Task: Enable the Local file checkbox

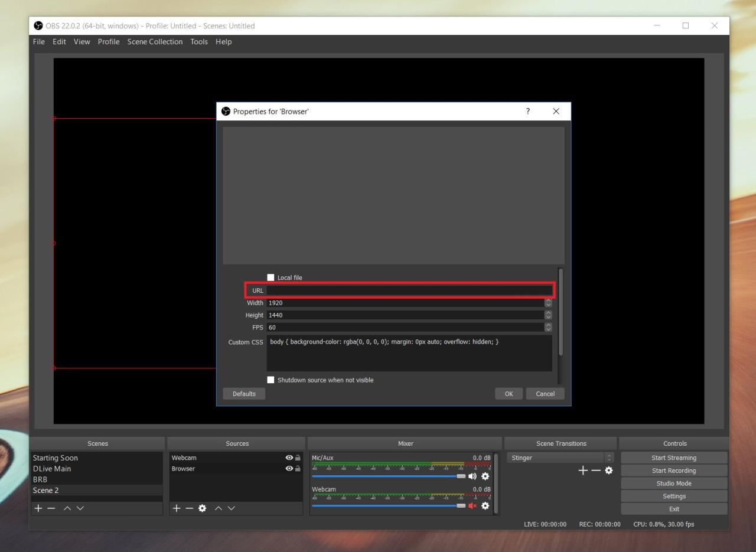Action: point(271,277)
